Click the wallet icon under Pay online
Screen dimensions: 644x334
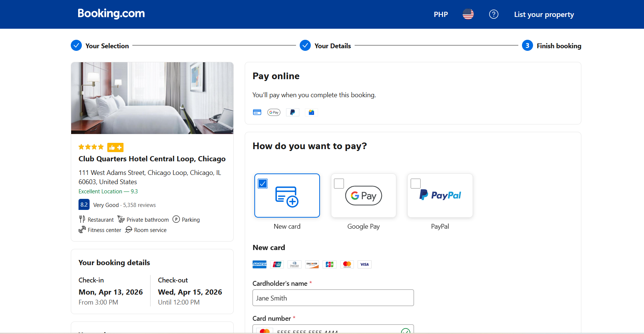pyautogui.click(x=311, y=112)
